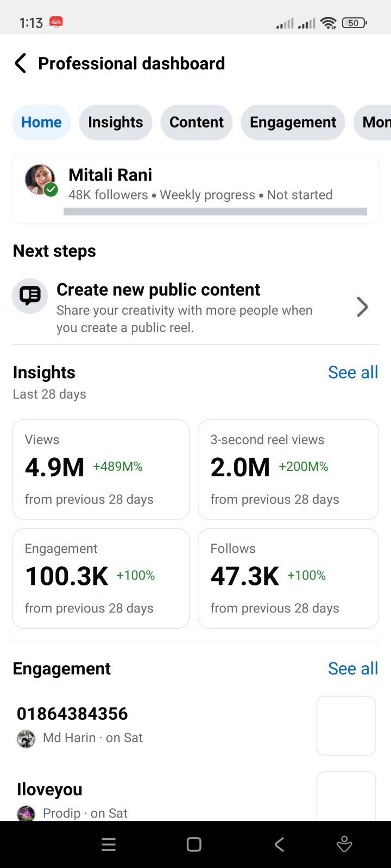
Task: Open Android recent apps menu icon
Action: click(109, 844)
